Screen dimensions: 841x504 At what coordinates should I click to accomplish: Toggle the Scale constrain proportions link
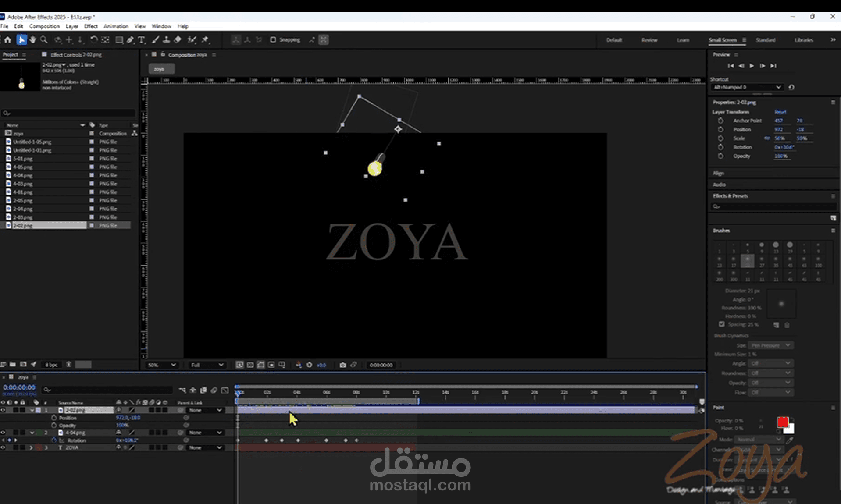(767, 138)
